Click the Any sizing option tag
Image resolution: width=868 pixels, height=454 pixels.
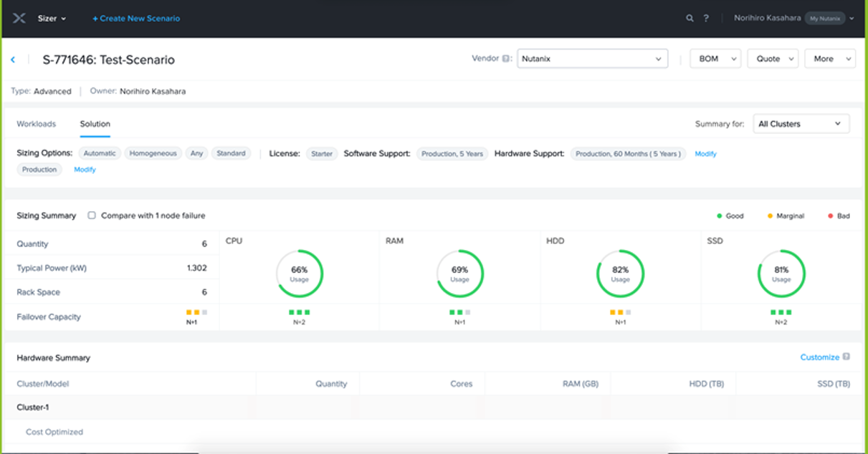tap(196, 153)
